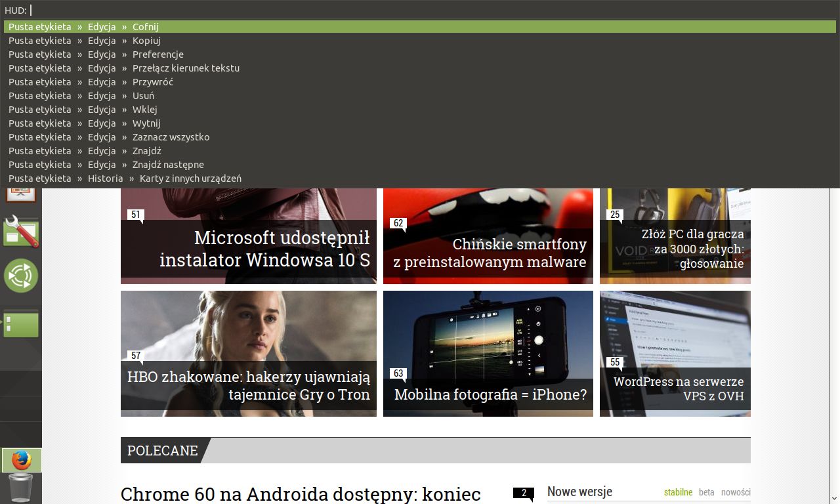Screen dimensions: 840x504
Task: Open article Microsoft udostępnił instalator Windowsa 10 S
Action: tap(265, 249)
